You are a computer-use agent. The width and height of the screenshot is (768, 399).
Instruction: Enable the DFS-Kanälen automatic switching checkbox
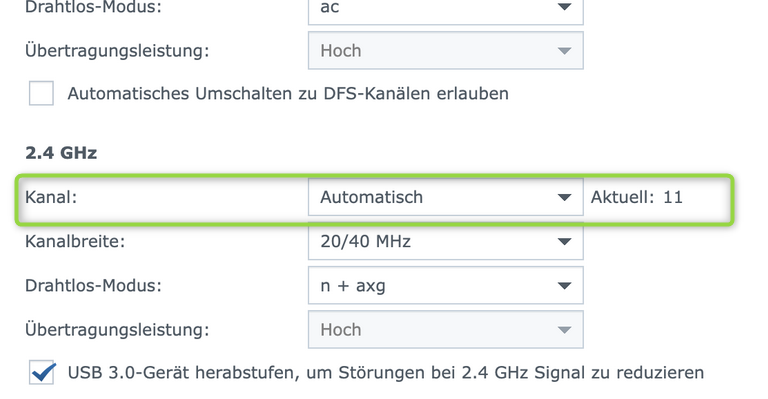pos(42,93)
